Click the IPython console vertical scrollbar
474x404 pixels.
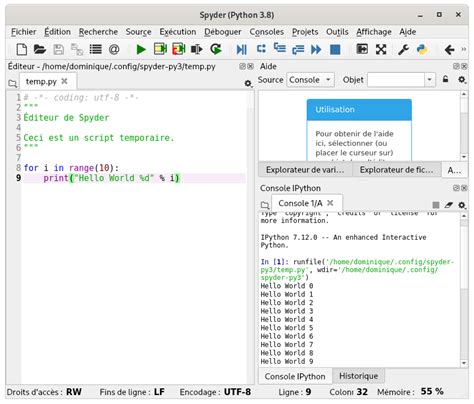(x=464, y=289)
